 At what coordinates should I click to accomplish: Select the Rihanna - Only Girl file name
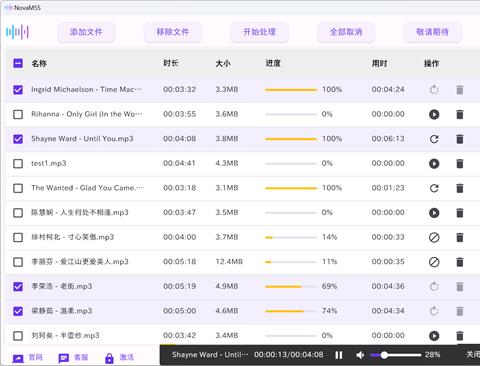pos(87,114)
